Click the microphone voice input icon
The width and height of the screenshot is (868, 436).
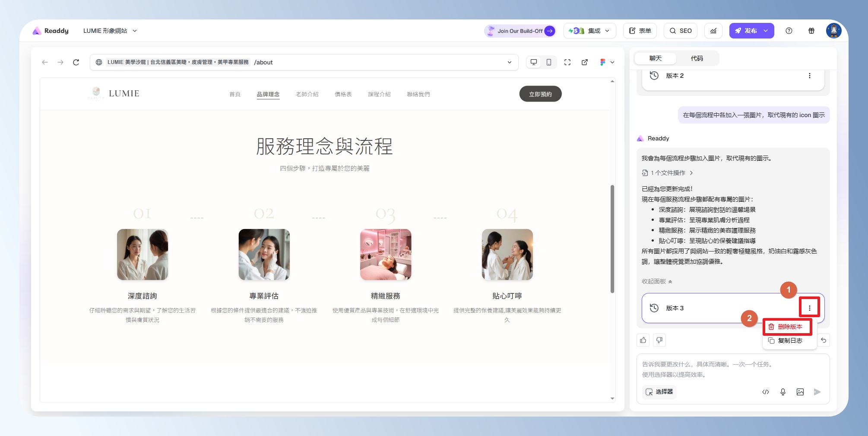click(782, 392)
